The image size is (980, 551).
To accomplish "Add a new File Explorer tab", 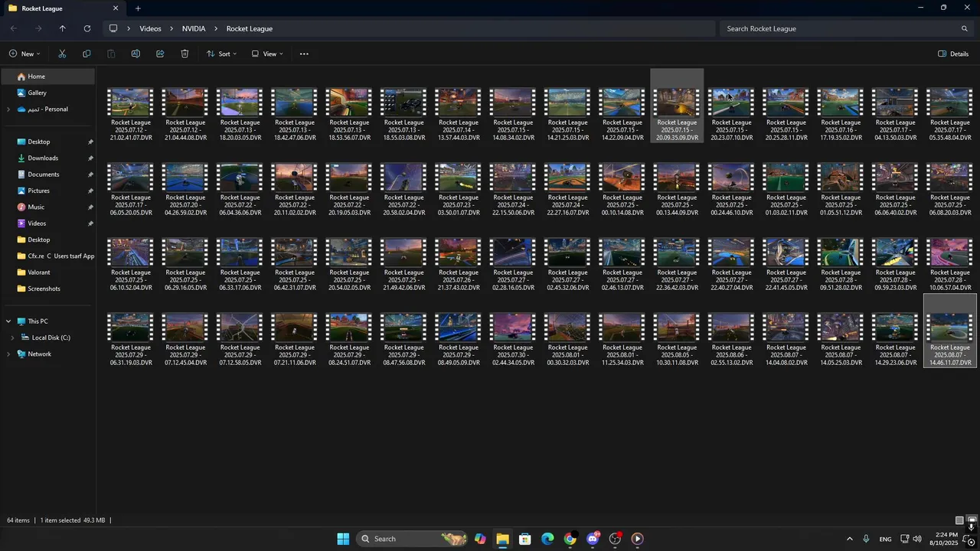I will (138, 8).
